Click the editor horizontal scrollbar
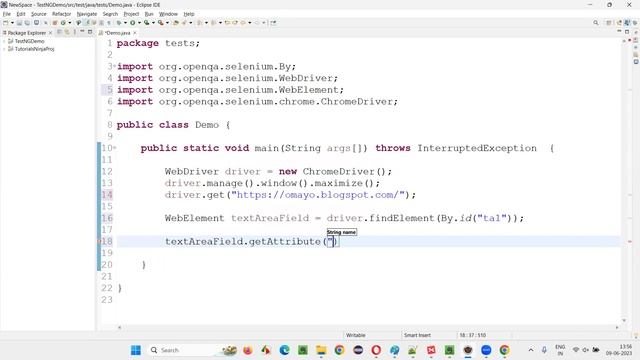 pos(368,327)
